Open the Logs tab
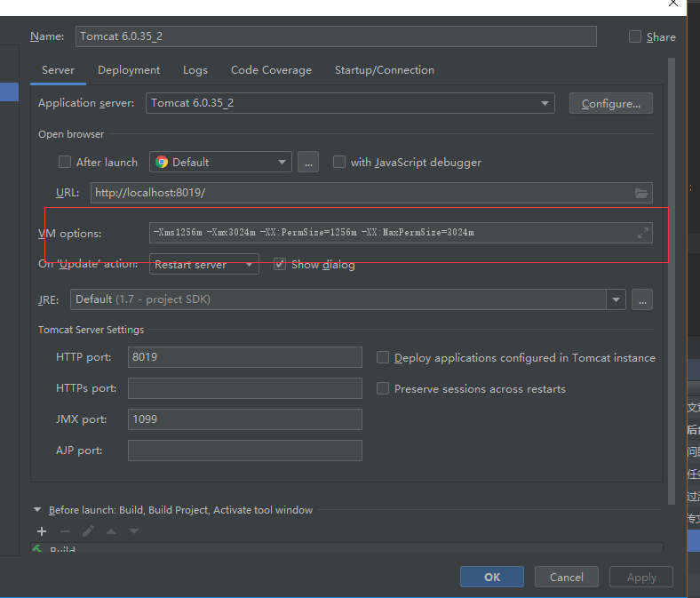The image size is (700, 598). (x=195, y=70)
